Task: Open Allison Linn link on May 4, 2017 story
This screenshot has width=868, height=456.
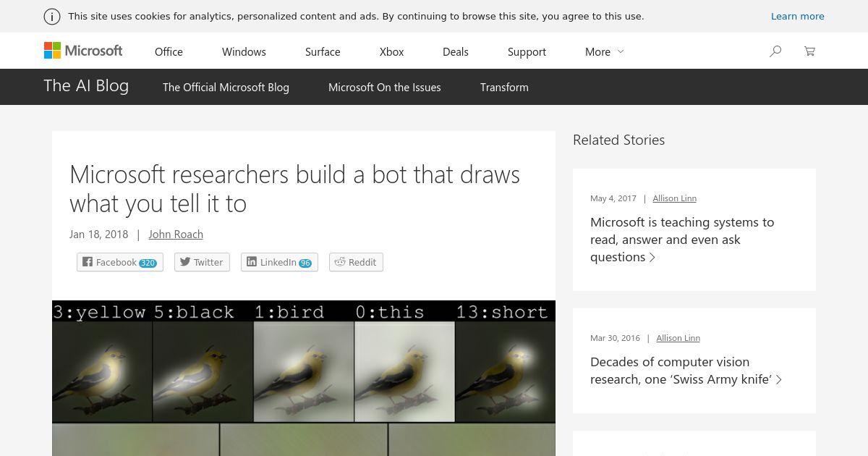Action: [674, 198]
